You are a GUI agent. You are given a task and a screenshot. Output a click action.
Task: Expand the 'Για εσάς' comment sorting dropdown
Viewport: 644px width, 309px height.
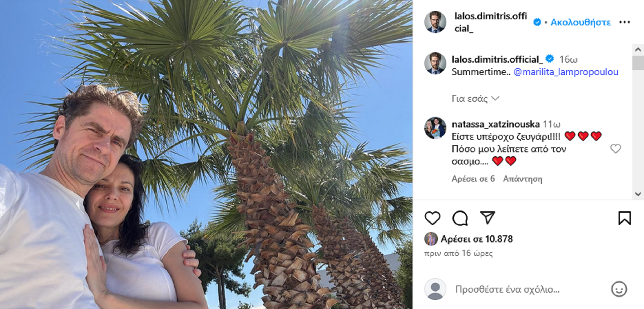click(475, 98)
